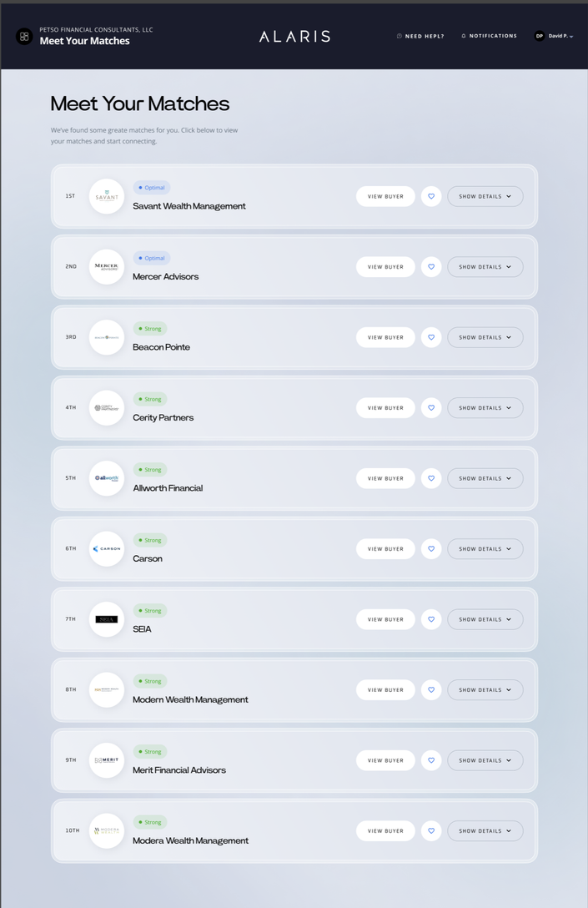Click View Buyer for Carson
588x908 pixels.
coord(385,549)
